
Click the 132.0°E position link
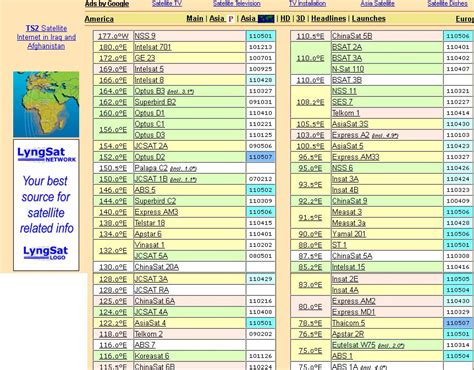click(x=113, y=250)
